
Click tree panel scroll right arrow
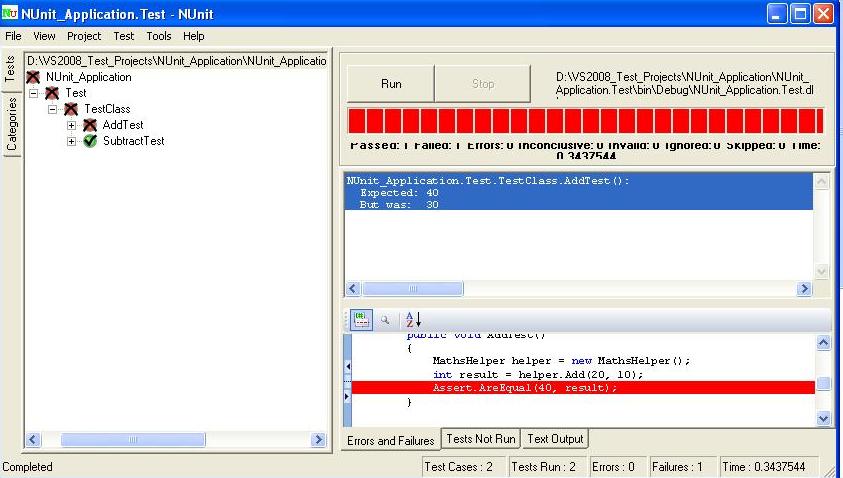[x=318, y=440]
